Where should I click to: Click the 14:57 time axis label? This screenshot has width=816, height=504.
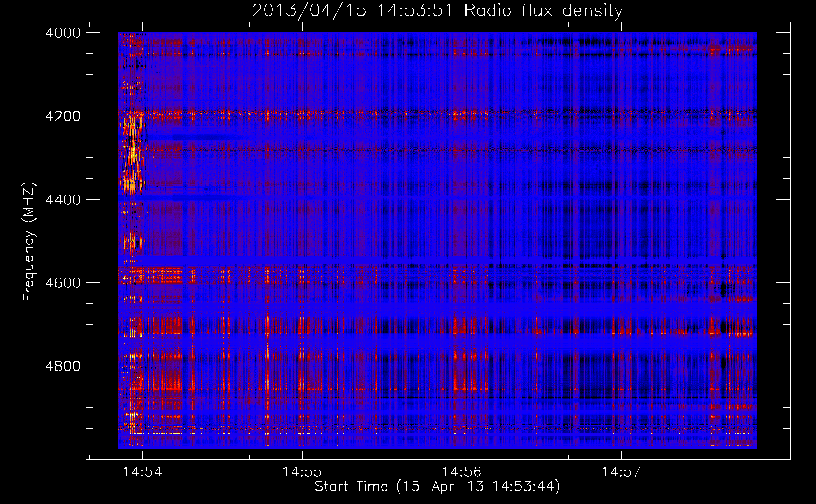pos(621,472)
